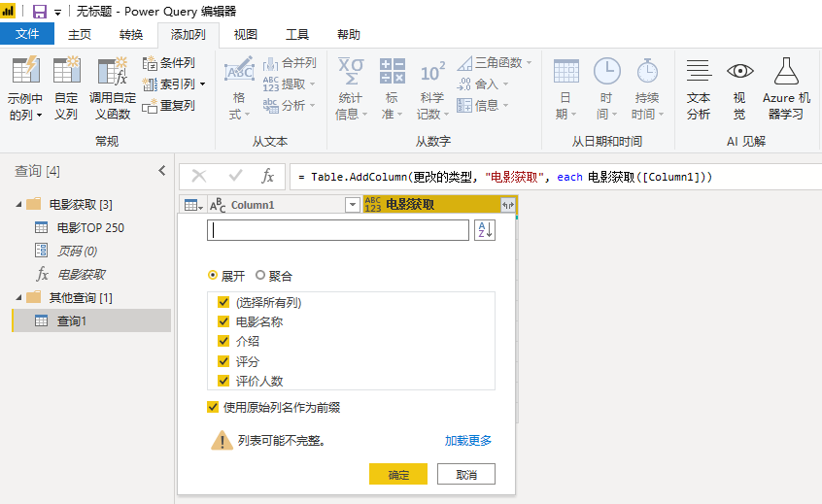Open Scientific (科学记数) tool

coord(432,89)
